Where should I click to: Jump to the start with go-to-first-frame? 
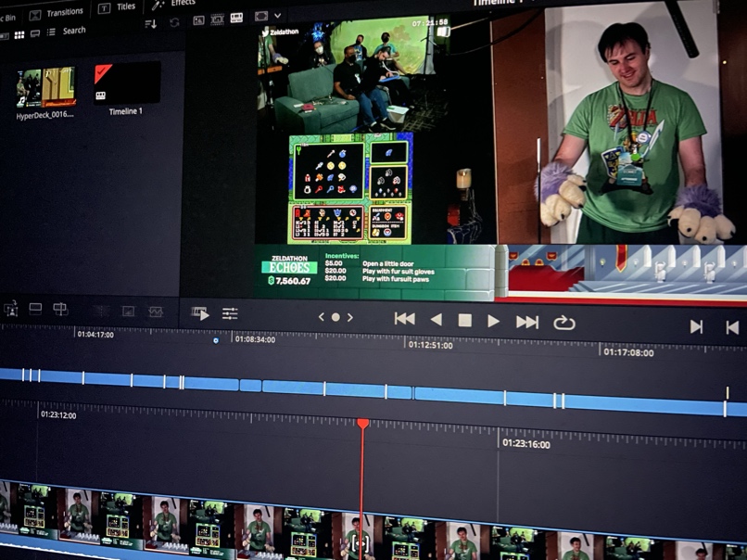click(x=404, y=319)
